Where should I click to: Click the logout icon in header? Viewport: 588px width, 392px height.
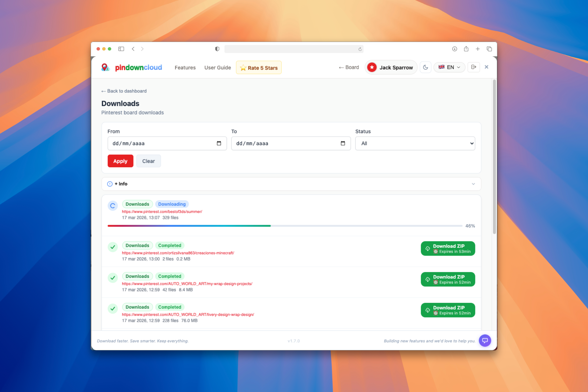(473, 67)
